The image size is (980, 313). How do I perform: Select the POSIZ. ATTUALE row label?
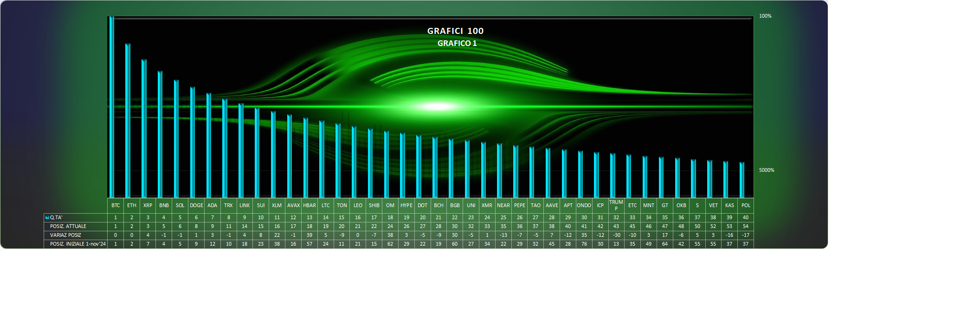pyautogui.click(x=68, y=226)
